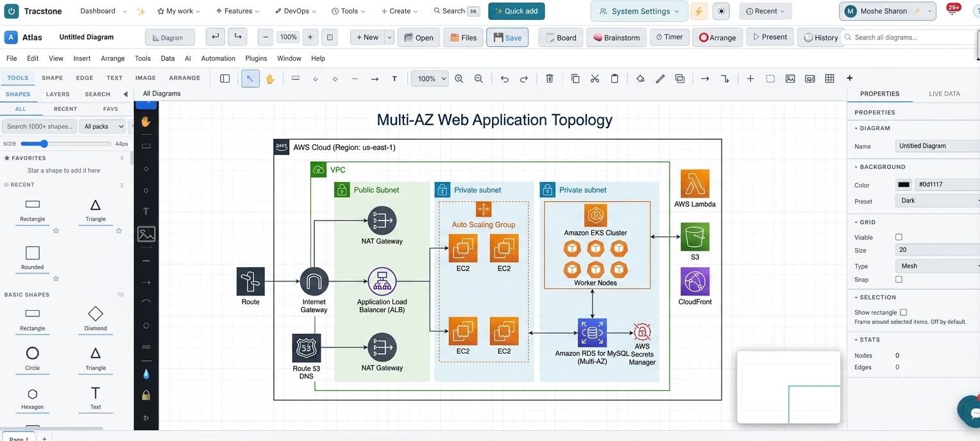The width and height of the screenshot is (980, 441).
Task: Open the 100% zoom level dropdown
Action: pyautogui.click(x=430, y=79)
